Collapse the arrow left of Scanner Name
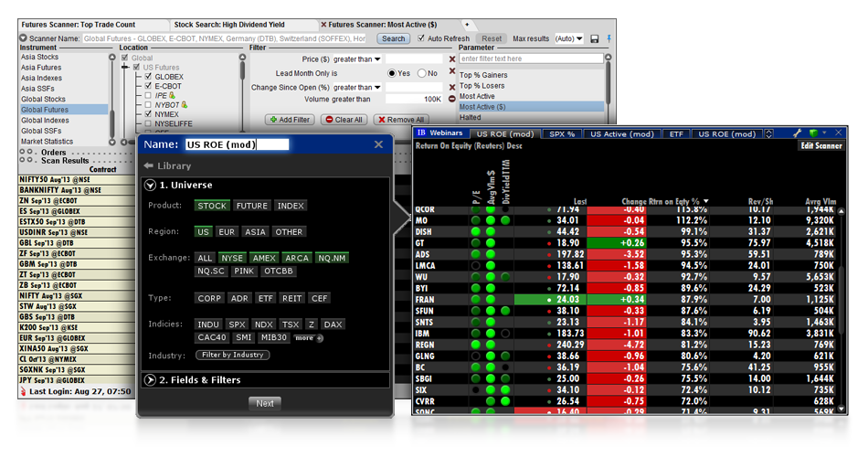Image resolution: width=868 pixels, height=457 pixels. 23,38
